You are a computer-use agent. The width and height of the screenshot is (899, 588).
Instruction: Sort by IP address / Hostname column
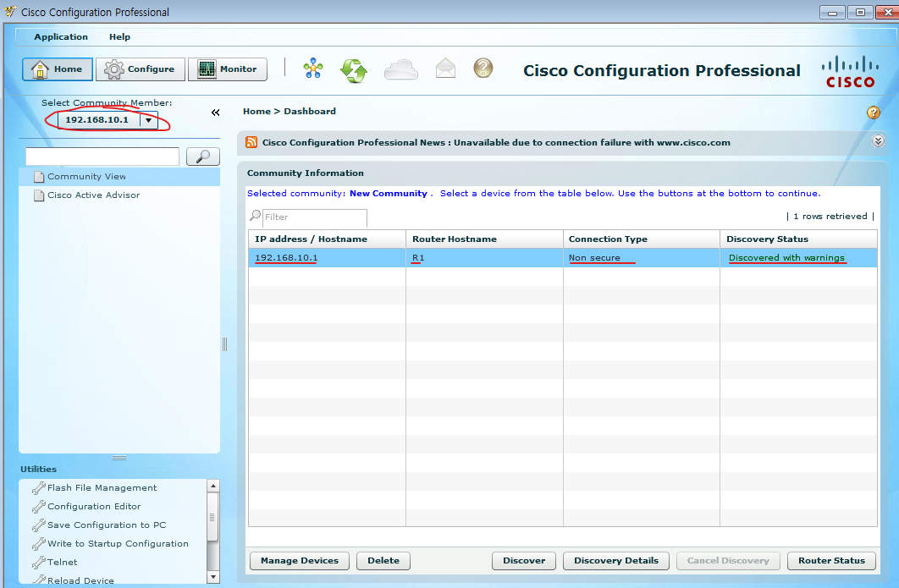point(327,239)
